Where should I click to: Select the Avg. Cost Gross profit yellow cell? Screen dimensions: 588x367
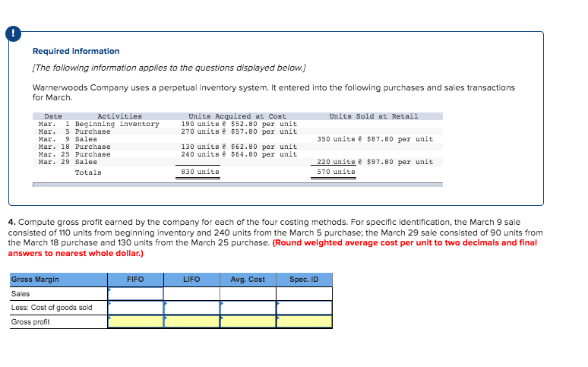[x=248, y=321]
